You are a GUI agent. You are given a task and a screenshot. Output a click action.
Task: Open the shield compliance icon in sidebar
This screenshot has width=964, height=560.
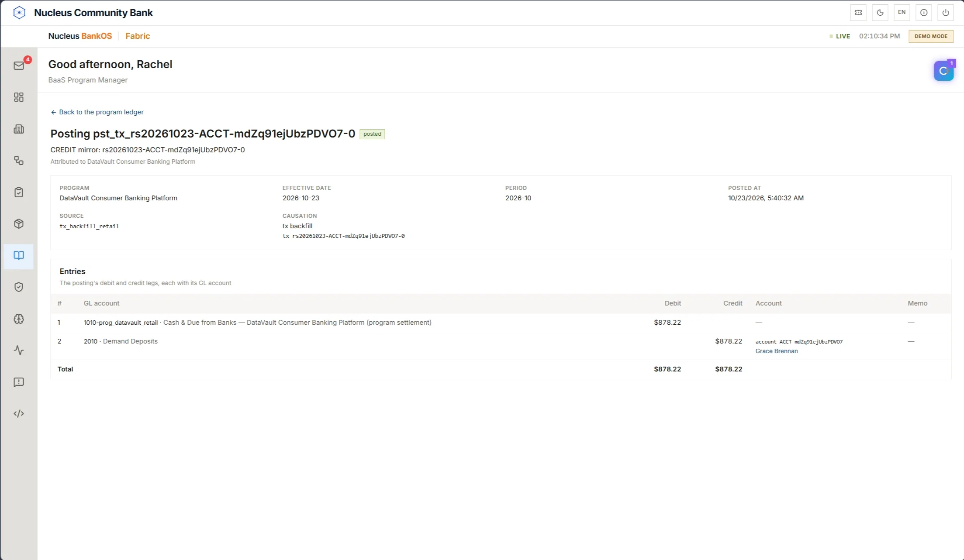[19, 287]
